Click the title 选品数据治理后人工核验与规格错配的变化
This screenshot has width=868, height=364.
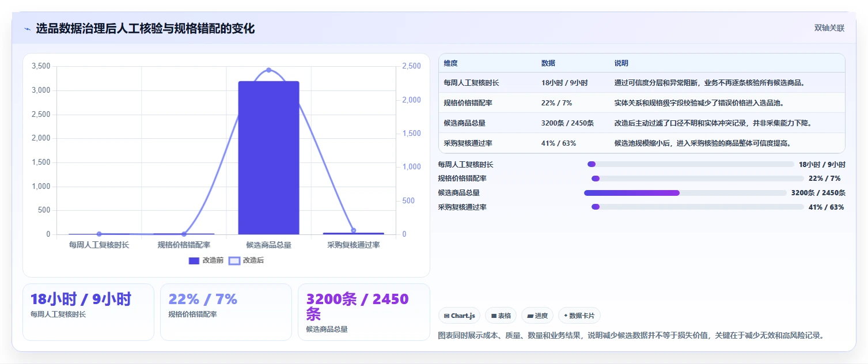pyautogui.click(x=145, y=29)
